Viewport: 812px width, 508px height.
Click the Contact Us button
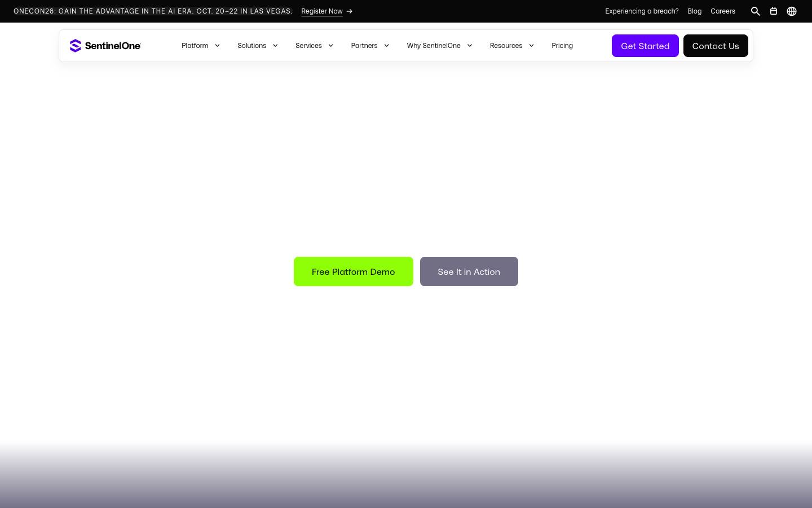coord(716,46)
